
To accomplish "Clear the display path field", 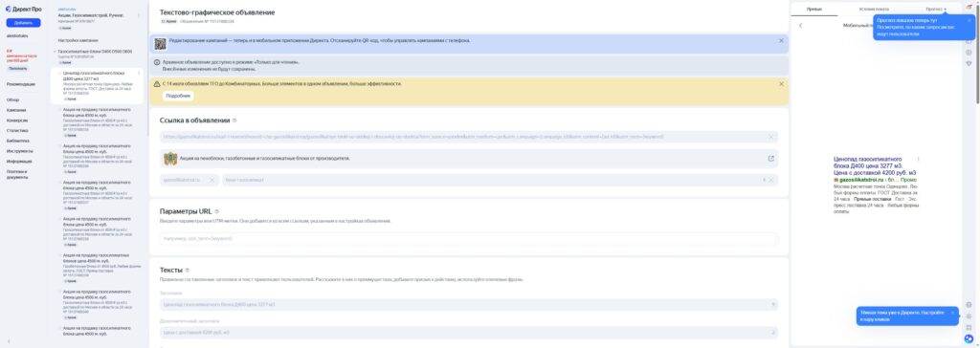I will pos(772,180).
